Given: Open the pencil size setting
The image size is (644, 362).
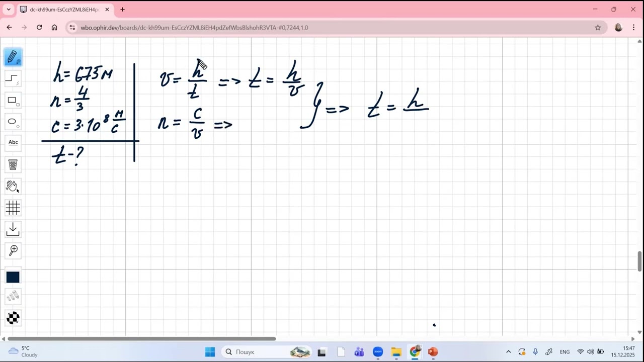Looking at the screenshot, I should [13, 297].
